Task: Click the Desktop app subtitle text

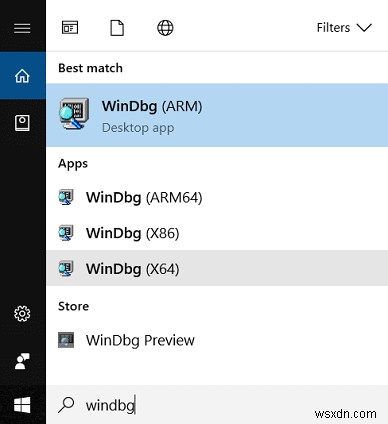Action: (x=138, y=128)
